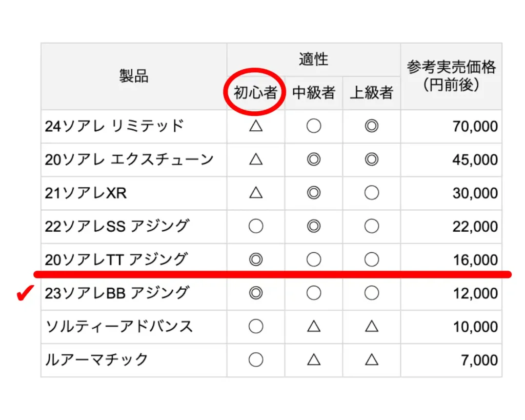Click the advanced triangle for ソルティーアドバンス
The width and height of the screenshot is (525, 420).
click(x=371, y=327)
